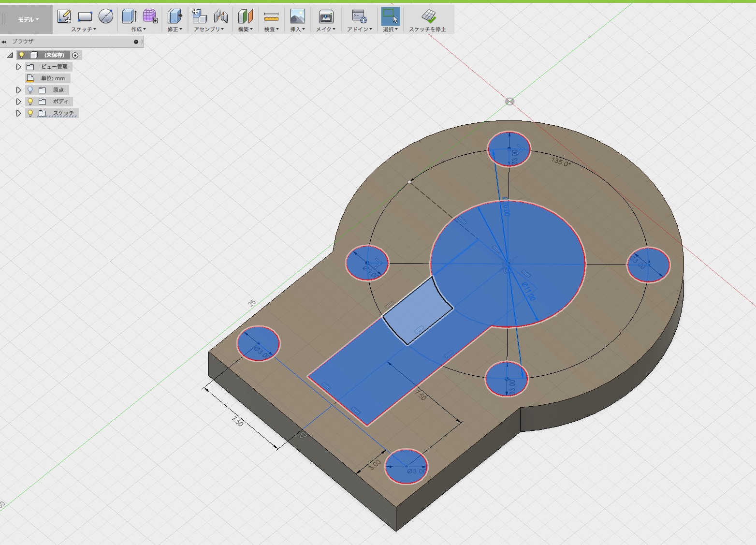Open the アセンブリ menu
Screen dimensions: 756x545
pyautogui.click(x=209, y=29)
